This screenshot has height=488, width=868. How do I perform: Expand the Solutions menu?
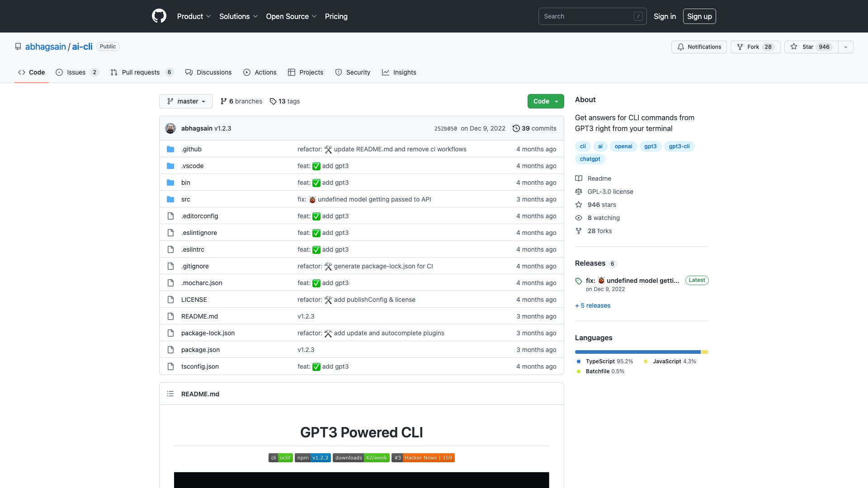click(239, 16)
